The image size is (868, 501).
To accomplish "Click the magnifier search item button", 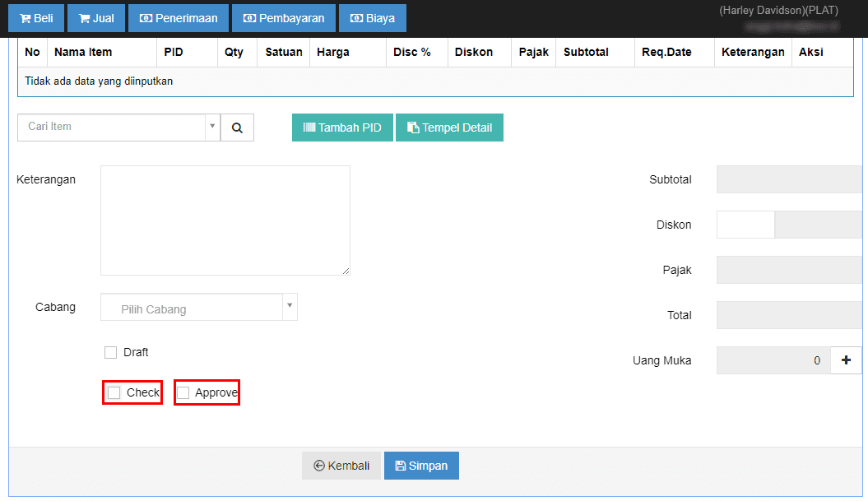I will (237, 128).
